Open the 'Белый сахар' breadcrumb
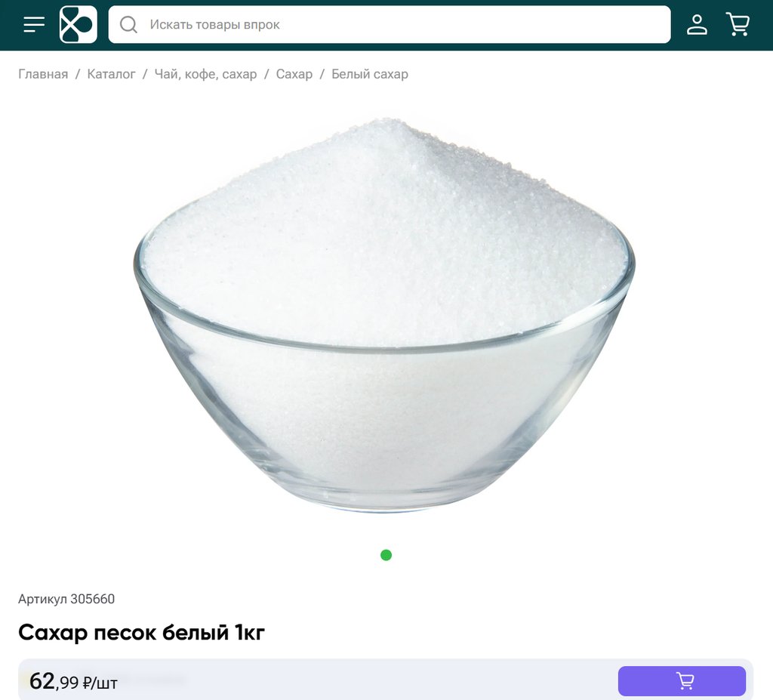773x700 pixels. tap(370, 74)
